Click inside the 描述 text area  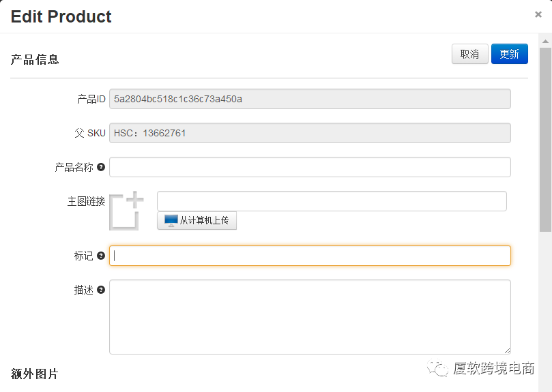[310, 316]
